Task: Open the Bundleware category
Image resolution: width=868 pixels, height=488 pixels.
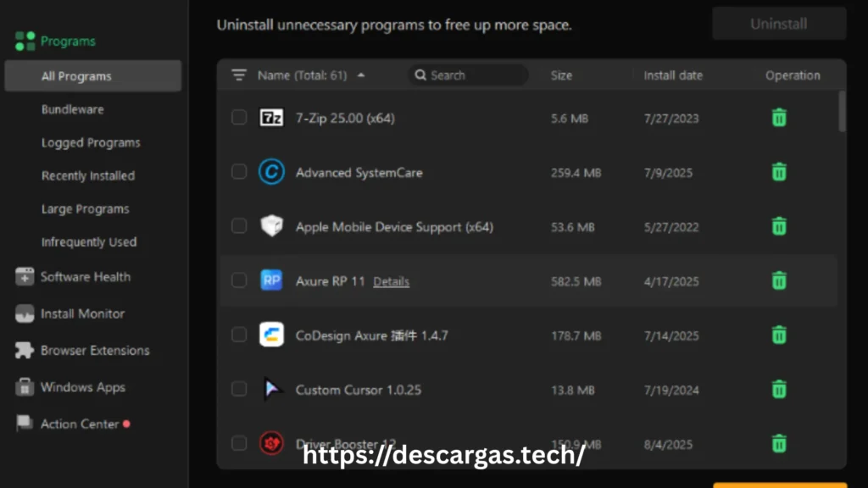Action: (x=73, y=109)
